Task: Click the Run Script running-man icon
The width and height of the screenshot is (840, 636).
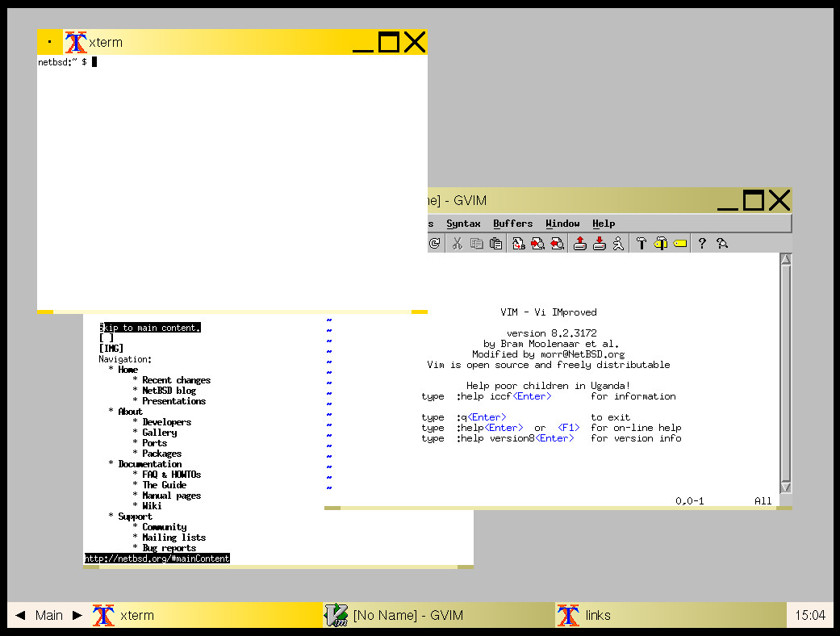Action: point(618,244)
